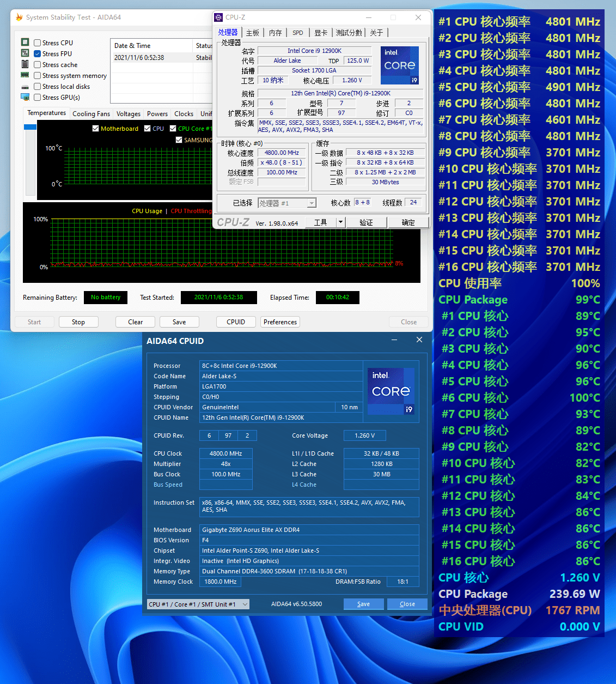Viewport: 616px width, 684px height.
Task: Click the AIDA64 flame icon in title bar
Action: coord(19,17)
